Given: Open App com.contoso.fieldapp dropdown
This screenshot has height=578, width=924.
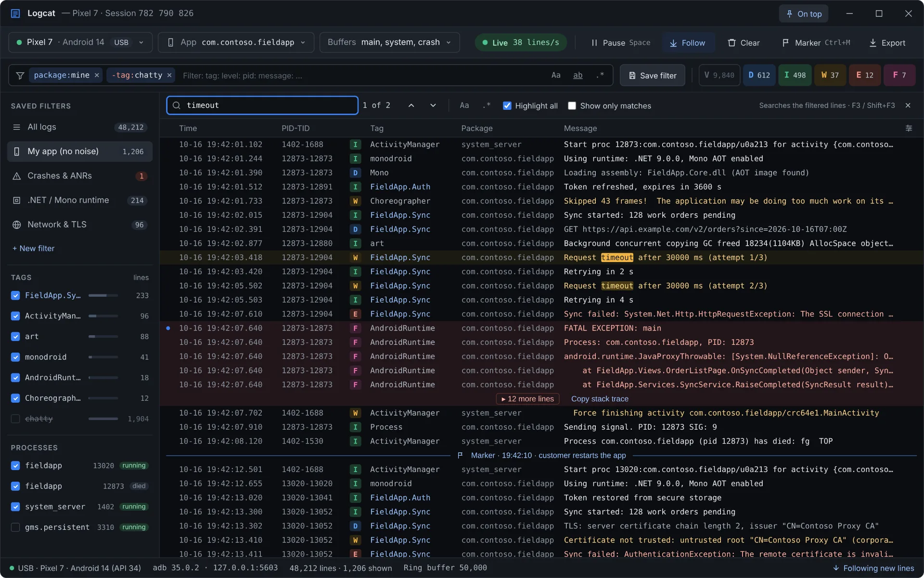Looking at the screenshot, I should (236, 42).
